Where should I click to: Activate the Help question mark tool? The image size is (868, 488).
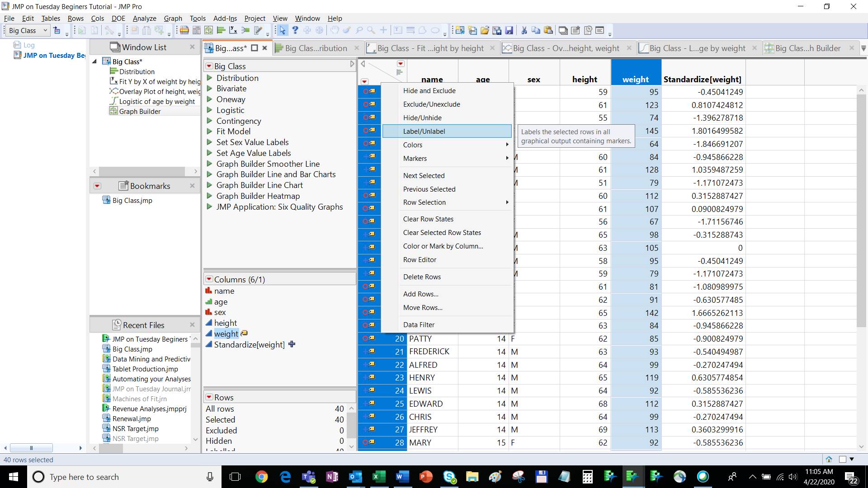click(295, 30)
